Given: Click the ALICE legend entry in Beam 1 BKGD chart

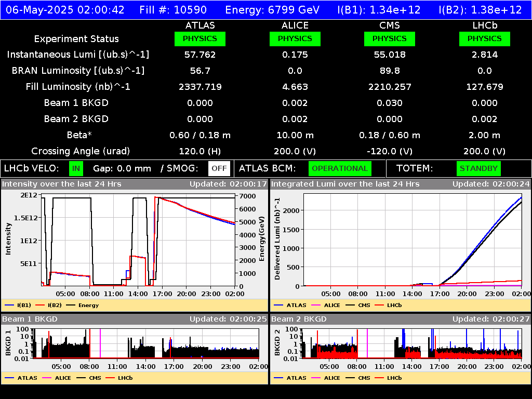Looking at the screenshot, I should pyautogui.click(x=56, y=378).
